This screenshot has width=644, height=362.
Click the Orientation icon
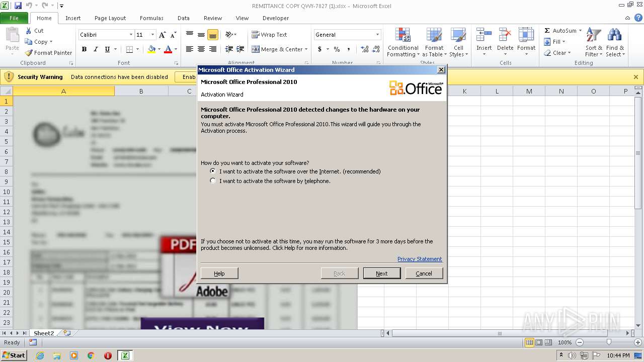229,35
